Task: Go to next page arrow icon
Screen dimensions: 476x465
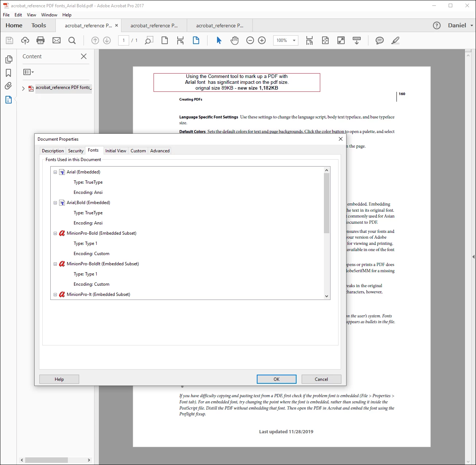Action: coord(107,40)
